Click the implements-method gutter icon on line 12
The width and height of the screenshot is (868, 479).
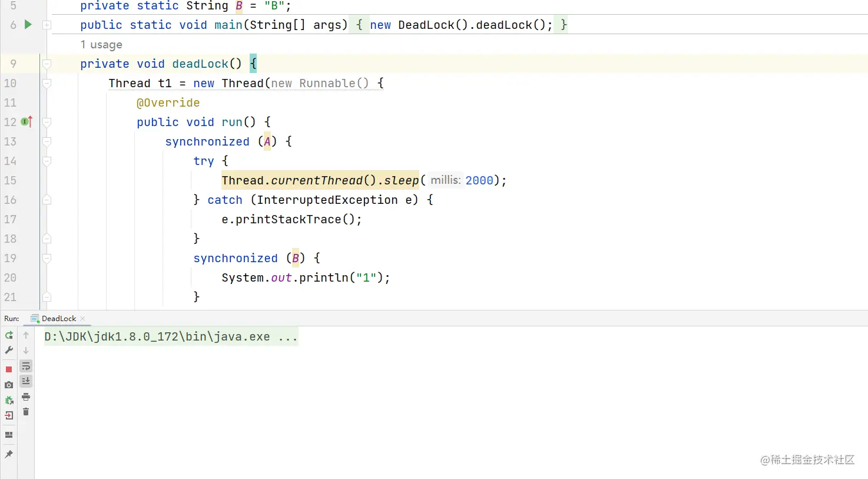point(26,122)
